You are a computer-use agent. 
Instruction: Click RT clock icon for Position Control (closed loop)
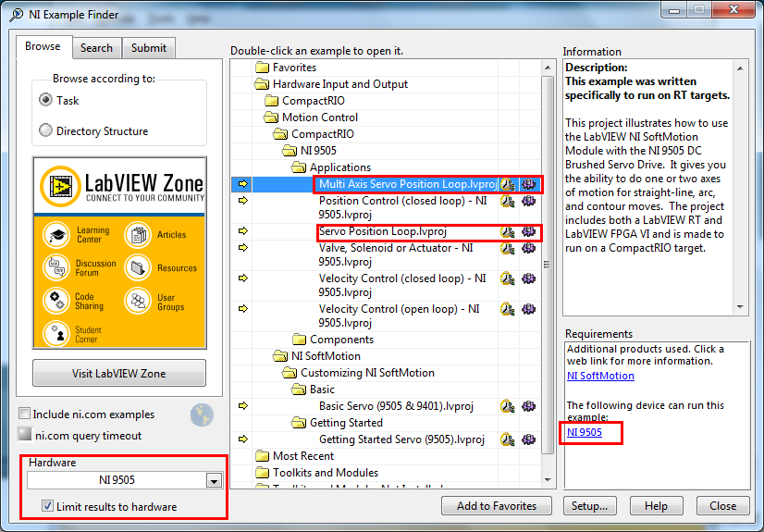508,201
